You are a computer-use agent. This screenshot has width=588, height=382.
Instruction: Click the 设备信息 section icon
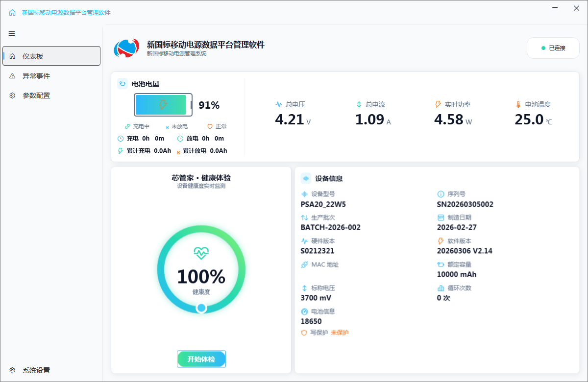(x=306, y=178)
